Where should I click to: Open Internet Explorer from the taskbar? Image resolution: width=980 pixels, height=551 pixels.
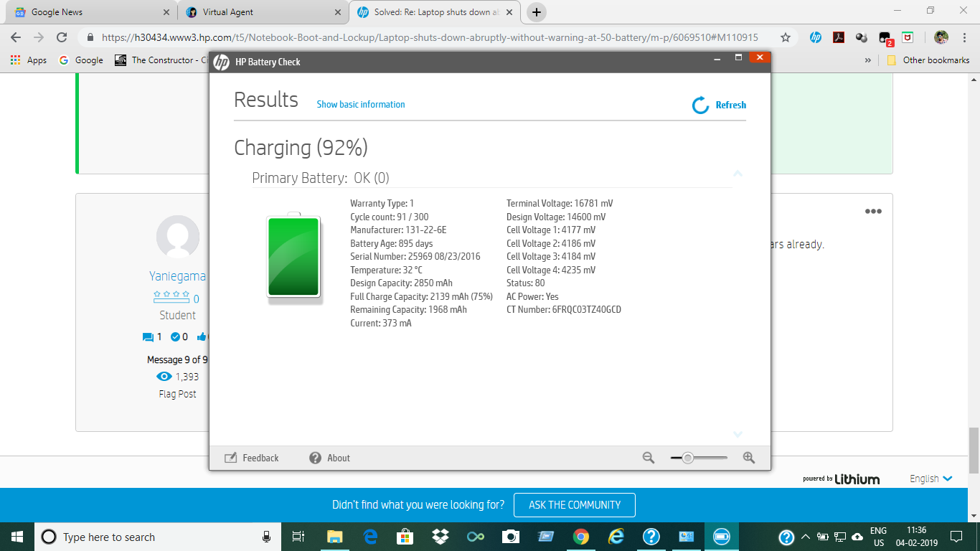(x=616, y=537)
